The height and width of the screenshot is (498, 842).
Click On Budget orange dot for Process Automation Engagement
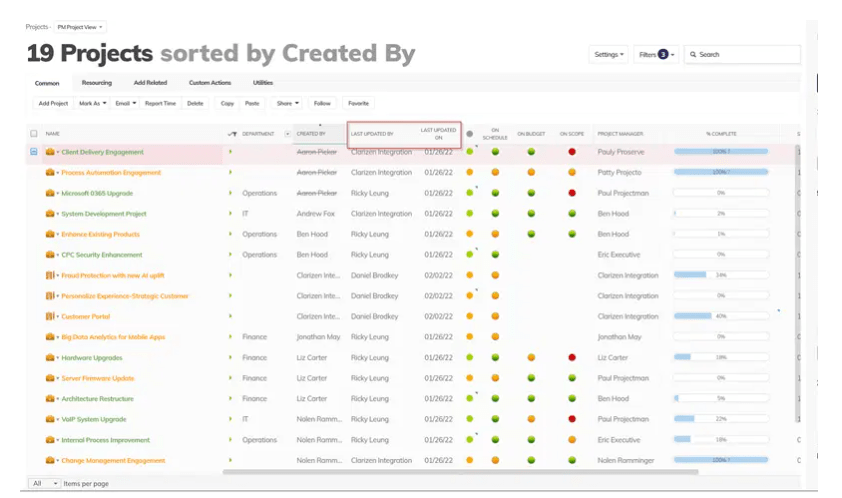click(x=531, y=172)
